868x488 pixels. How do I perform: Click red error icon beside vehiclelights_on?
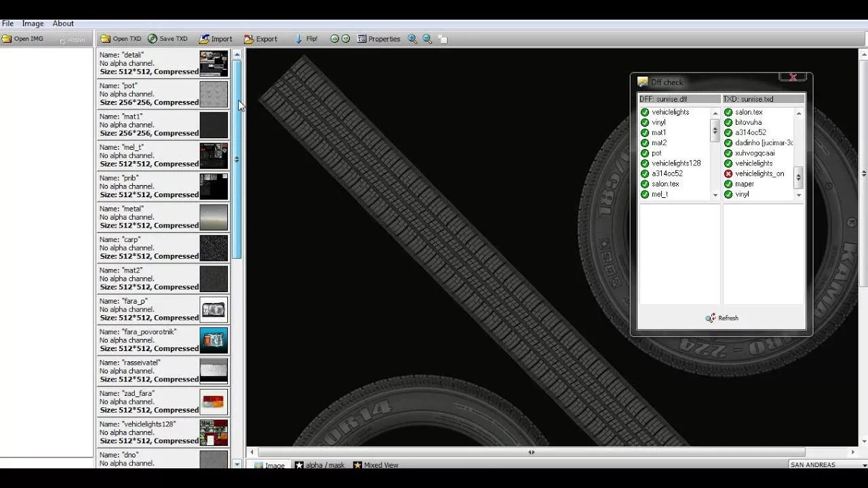point(728,174)
